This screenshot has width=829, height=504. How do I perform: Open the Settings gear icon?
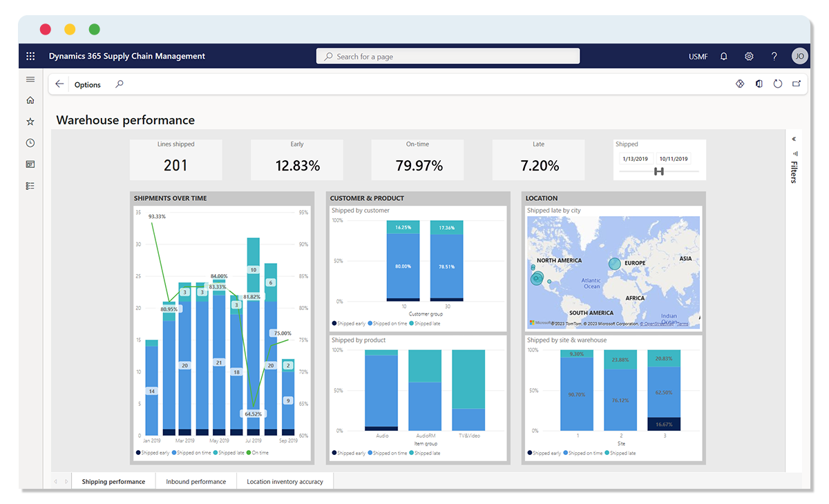pyautogui.click(x=749, y=57)
